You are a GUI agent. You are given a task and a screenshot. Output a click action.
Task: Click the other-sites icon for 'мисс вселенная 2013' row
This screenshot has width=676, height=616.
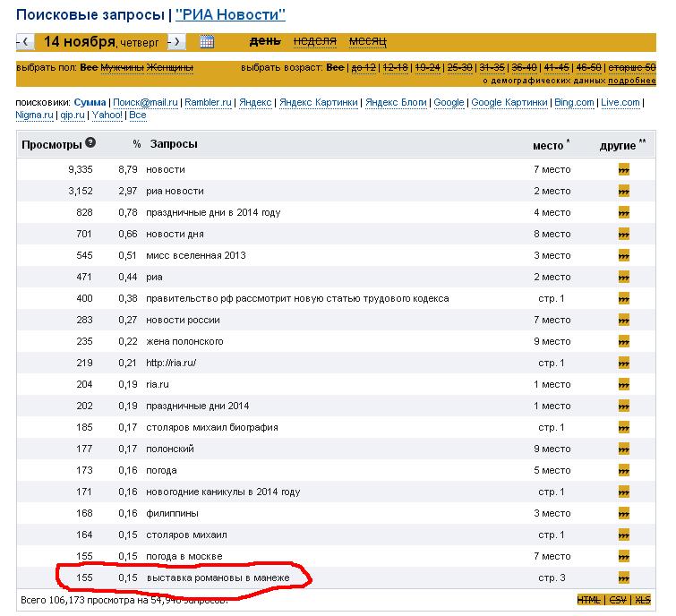click(624, 255)
